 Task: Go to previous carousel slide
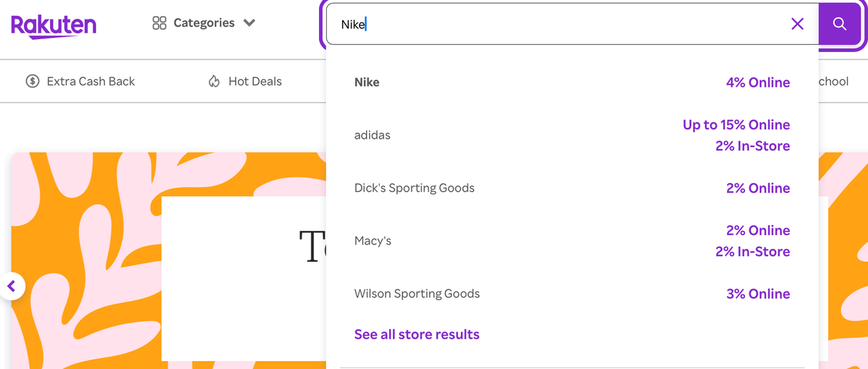coord(12,287)
